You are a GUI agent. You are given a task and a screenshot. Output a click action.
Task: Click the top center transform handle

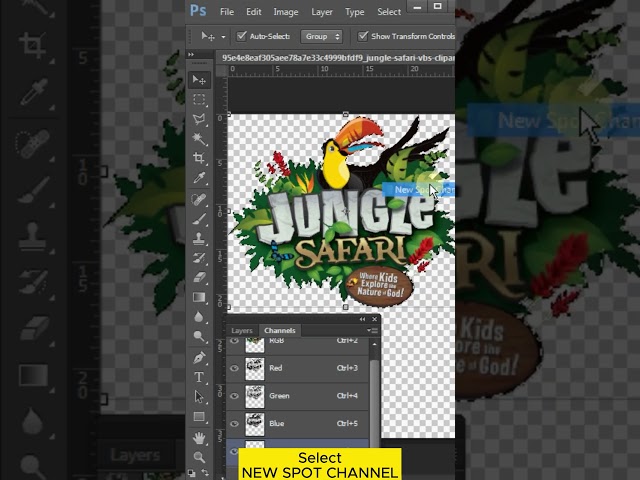pos(346,115)
